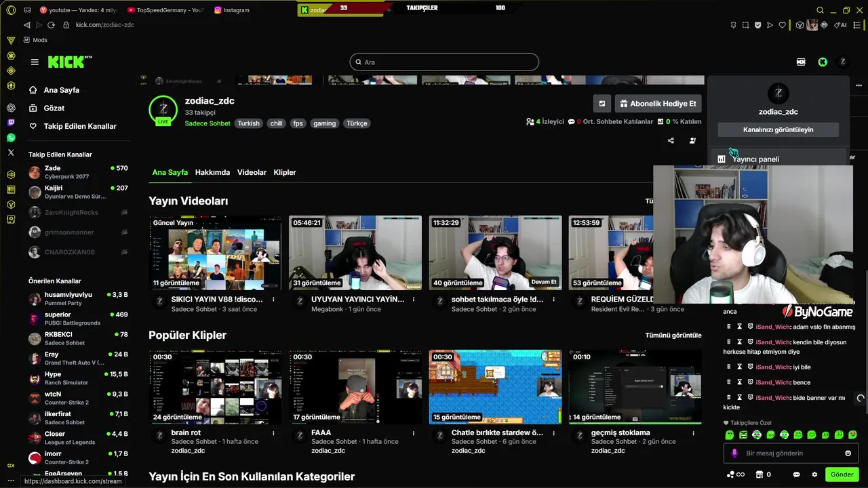Image resolution: width=868 pixels, height=488 pixels.
Task: Toggle notifications for ZeroKnightRocks channel
Action: tap(124, 212)
